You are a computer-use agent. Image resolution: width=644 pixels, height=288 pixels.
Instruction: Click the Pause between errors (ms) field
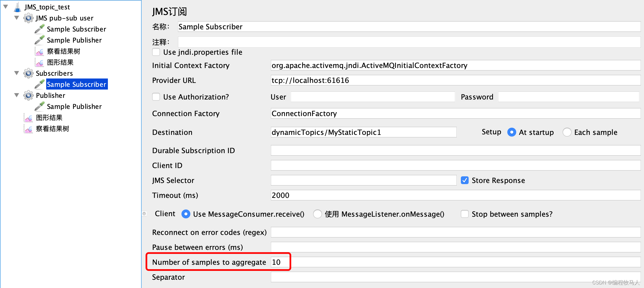point(456,247)
